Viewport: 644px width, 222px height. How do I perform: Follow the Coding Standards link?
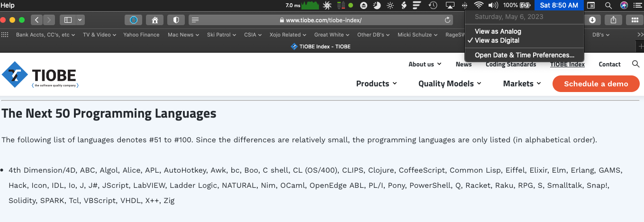click(511, 64)
